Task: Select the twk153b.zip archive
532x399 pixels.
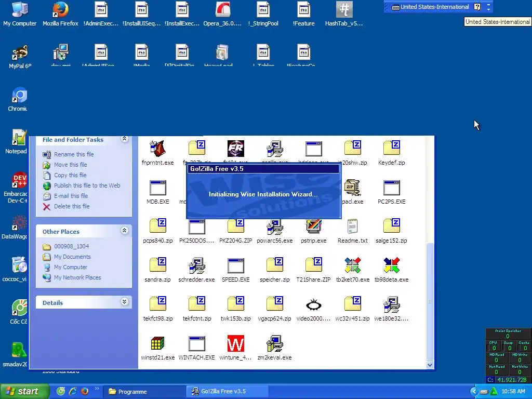Action: click(x=236, y=304)
